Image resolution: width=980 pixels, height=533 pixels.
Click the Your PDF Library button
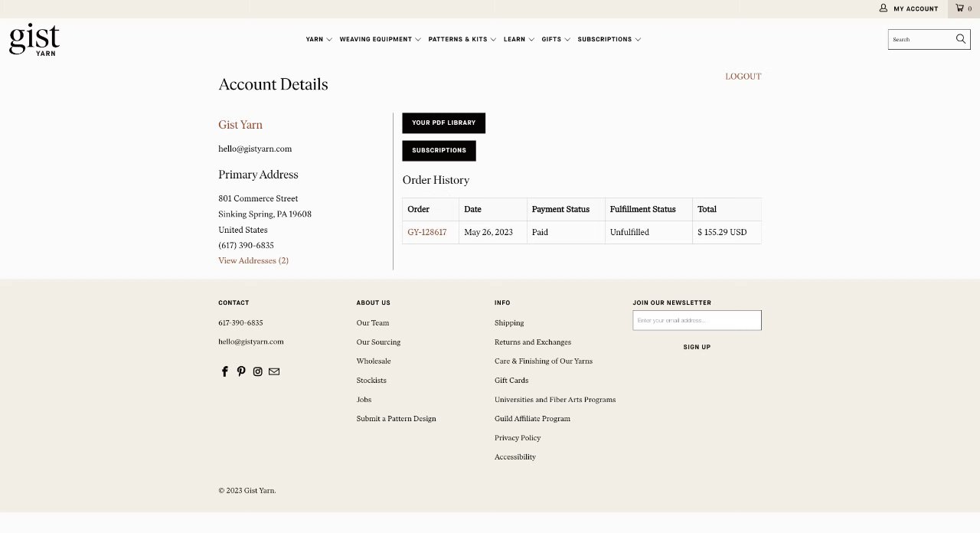443,123
